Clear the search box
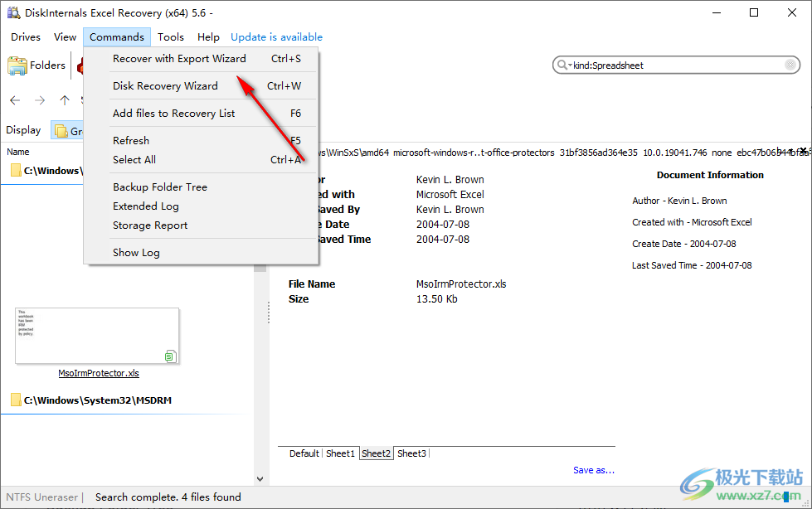 point(790,65)
